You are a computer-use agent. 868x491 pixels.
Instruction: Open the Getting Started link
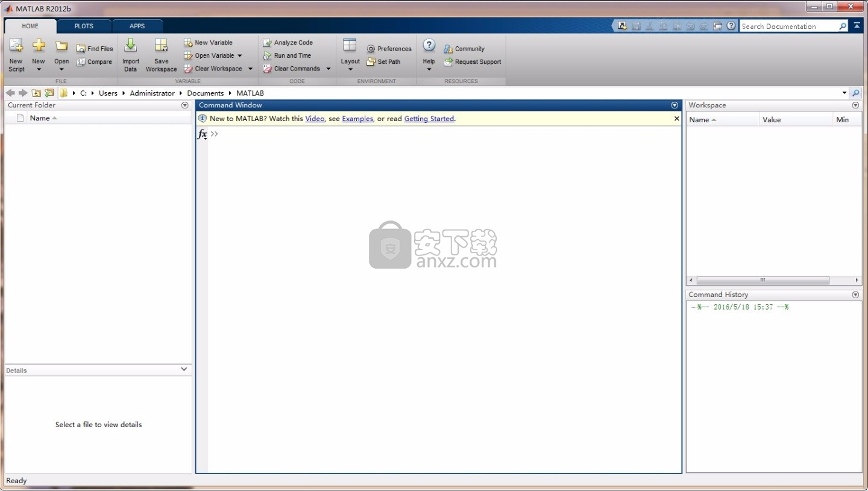pyautogui.click(x=429, y=119)
